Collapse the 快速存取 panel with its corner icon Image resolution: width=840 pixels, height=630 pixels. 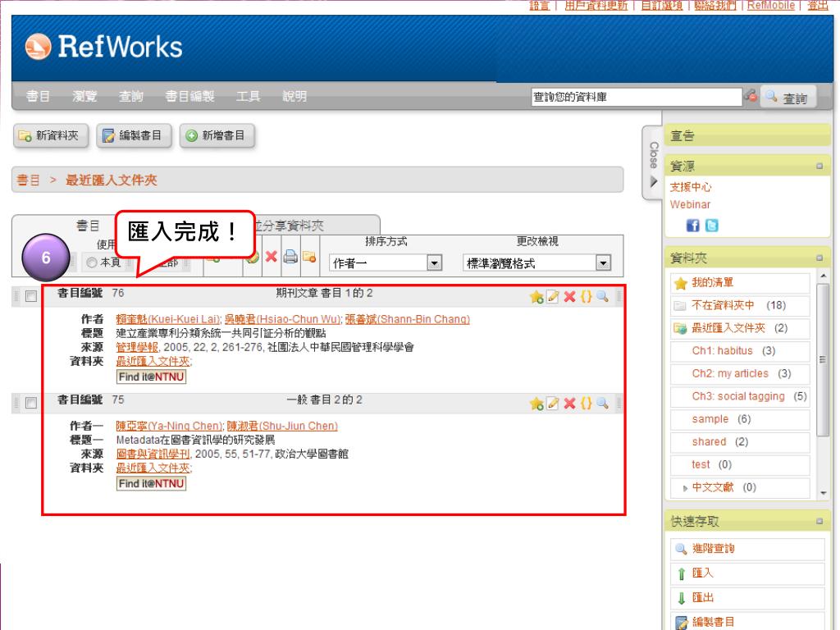click(819, 521)
